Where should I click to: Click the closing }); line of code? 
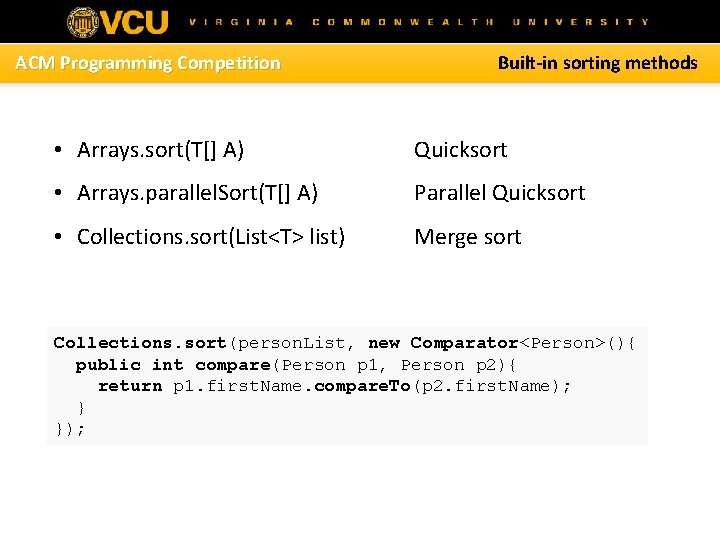tap(70, 429)
